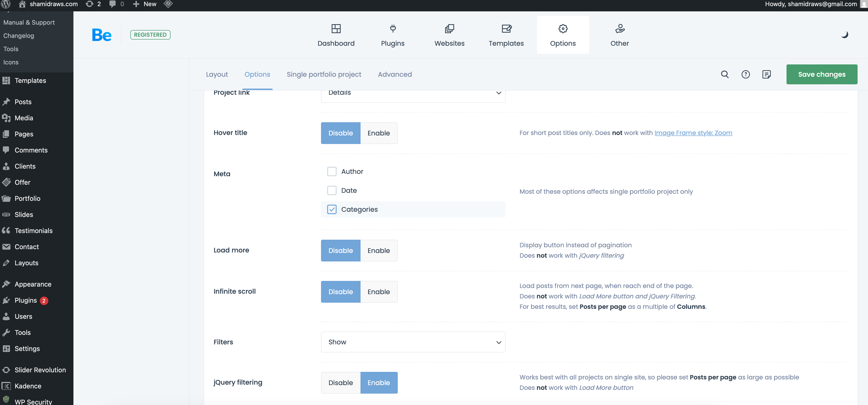The width and height of the screenshot is (868, 405).
Task: Check the Date meta checkbox
Action: (332, 190)
